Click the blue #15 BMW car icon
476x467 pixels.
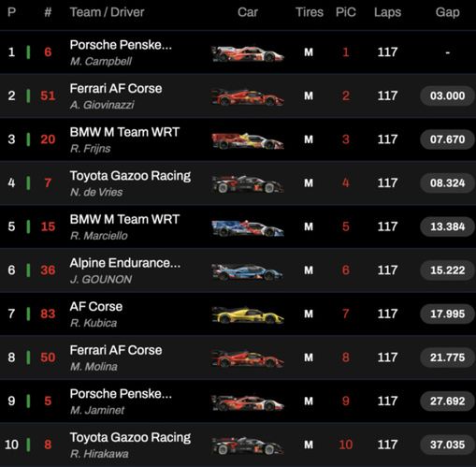click(x=248, y=228)
